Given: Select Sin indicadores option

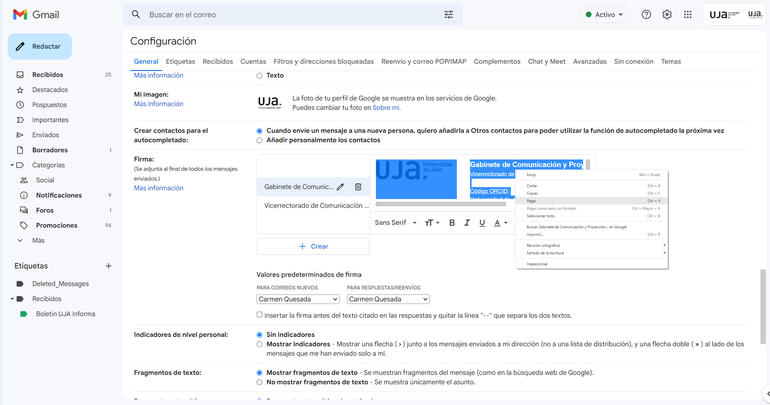Looking at the screenshot, I should point(259,335).
